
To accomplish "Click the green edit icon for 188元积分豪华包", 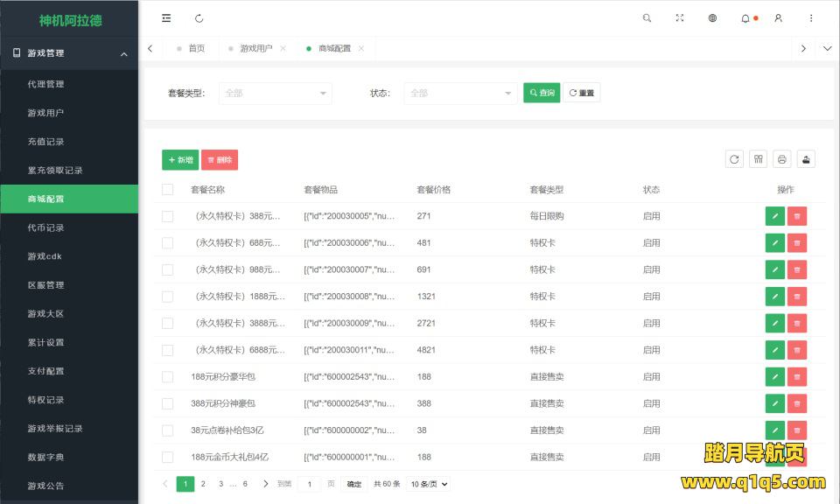I will pos(774,377).
